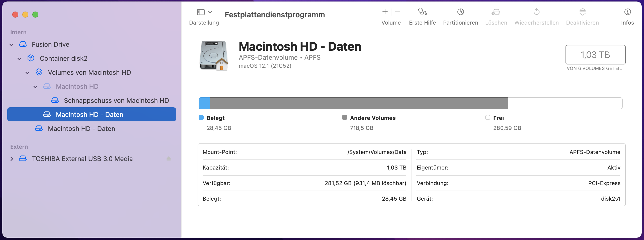Click the Löschen drive erase icon
644x240 pixels.
496,12
